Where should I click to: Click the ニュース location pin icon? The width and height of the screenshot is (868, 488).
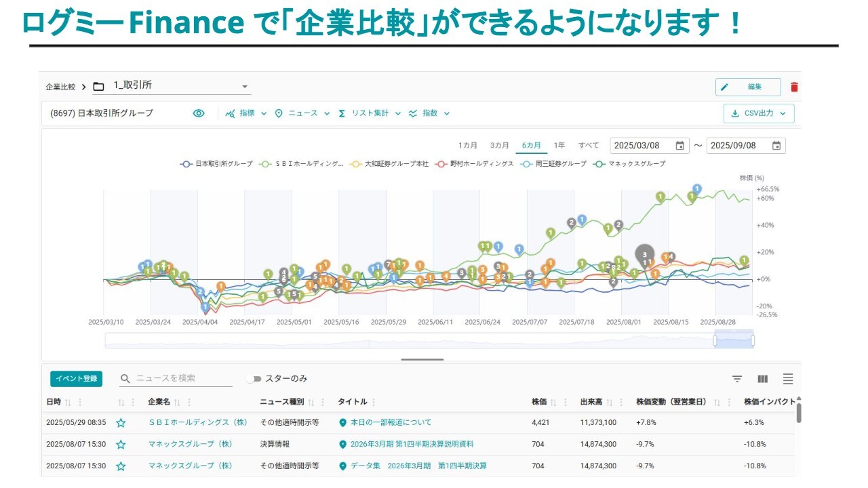(x=279, y=113)
